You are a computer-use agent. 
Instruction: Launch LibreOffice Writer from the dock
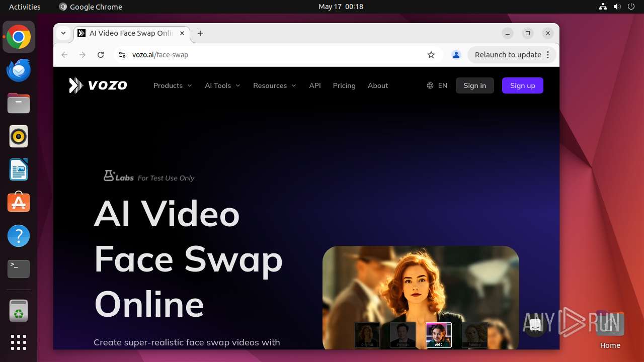pyautogui.click(x=19, y=169)
